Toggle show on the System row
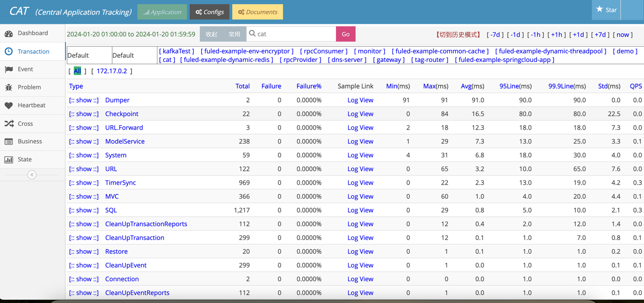This screenshot has width=644, height=303. [83, 155]
